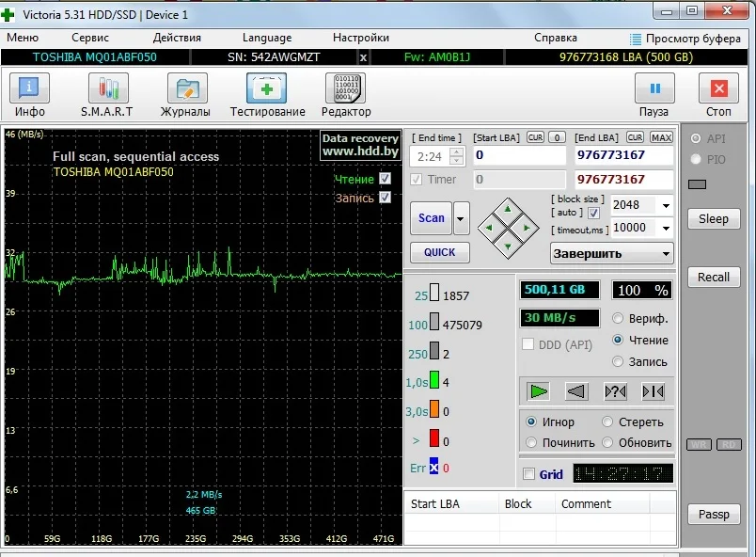Enable the Grid checkbox
Viewport: 756px width, 557px height.
pyautogui.click(x=528, y=474)
